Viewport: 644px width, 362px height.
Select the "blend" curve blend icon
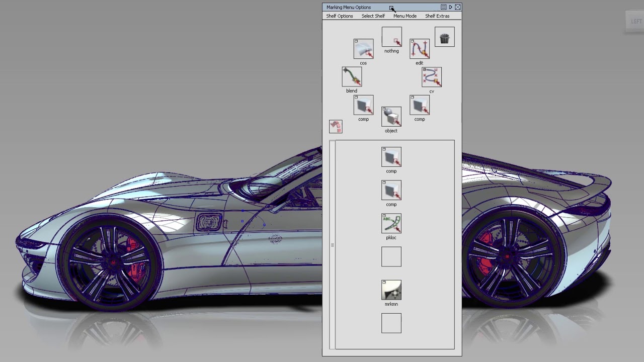click(x=351, y=76)
